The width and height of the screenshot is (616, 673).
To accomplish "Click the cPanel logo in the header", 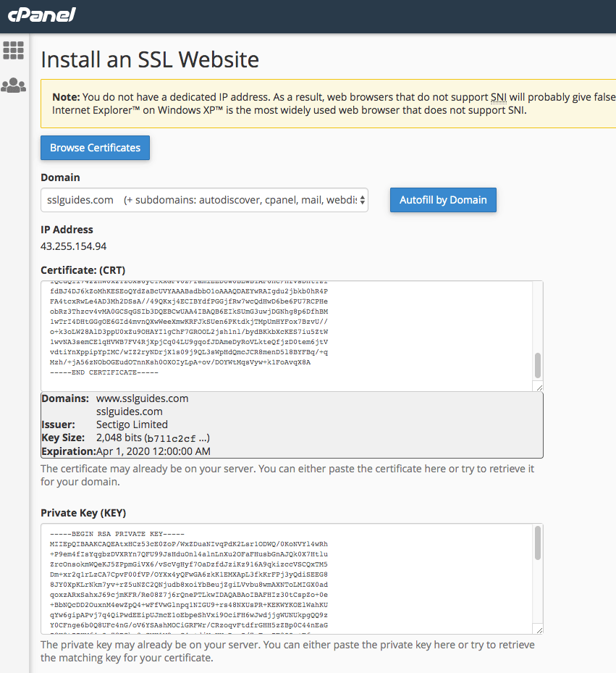I will pyautogui.click(x=41, y=15).
